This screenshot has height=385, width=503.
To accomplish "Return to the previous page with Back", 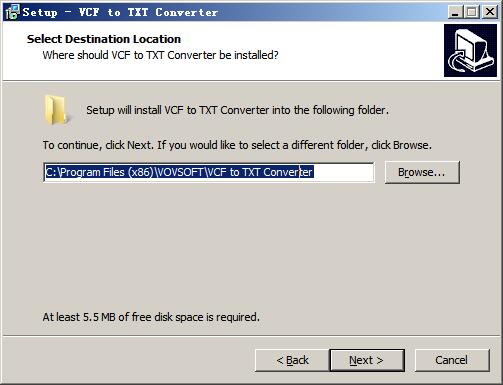I will (292, 360).
